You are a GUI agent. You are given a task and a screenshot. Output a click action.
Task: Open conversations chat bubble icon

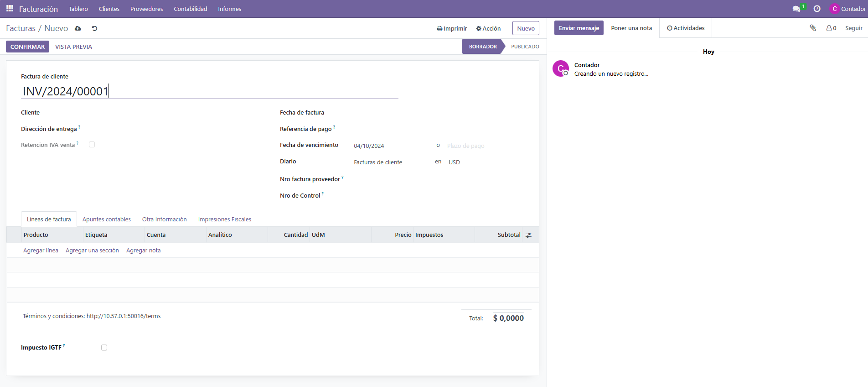click(x=796, y=9)
